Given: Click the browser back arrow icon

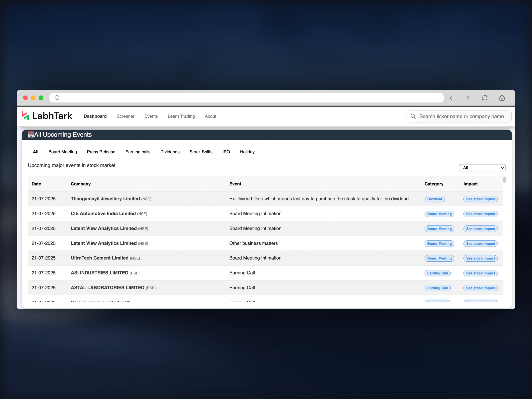Looking at the screenshot, I should coord(451,98).
